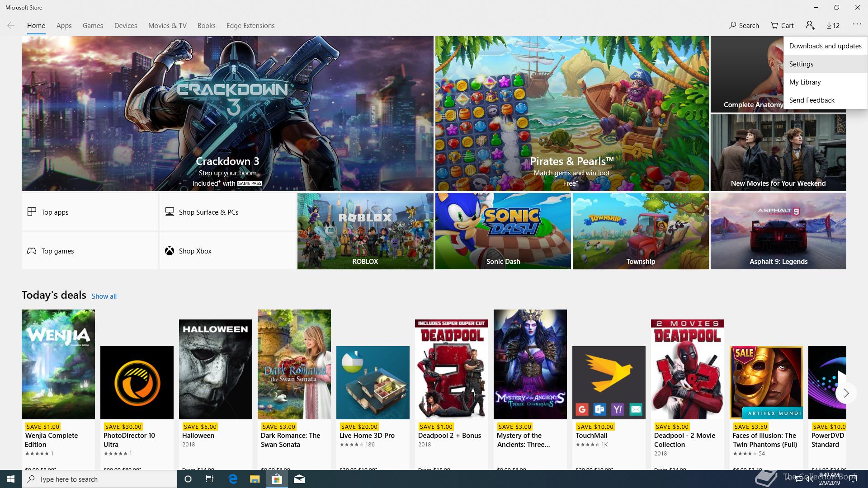The width and height of the screenshot is (868, 488).
Task: Open the Sonic Dash game tile
Action: (503, 231)
